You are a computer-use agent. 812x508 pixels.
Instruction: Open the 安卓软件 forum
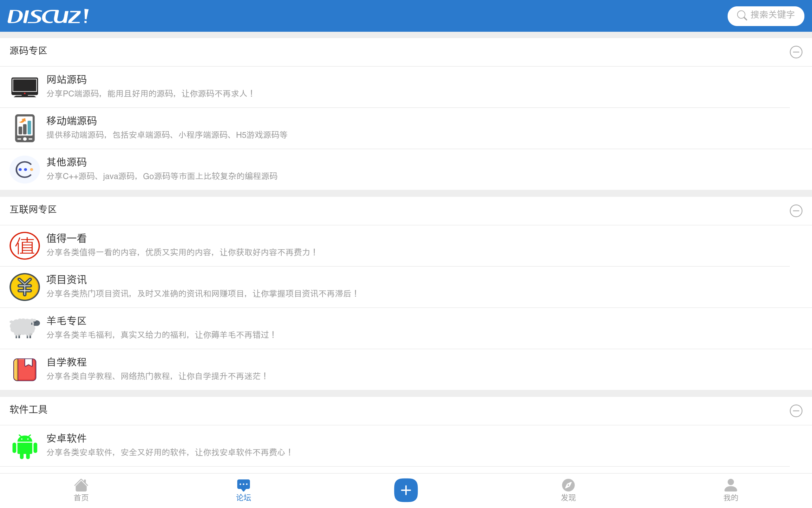click(x=406, y=446)
